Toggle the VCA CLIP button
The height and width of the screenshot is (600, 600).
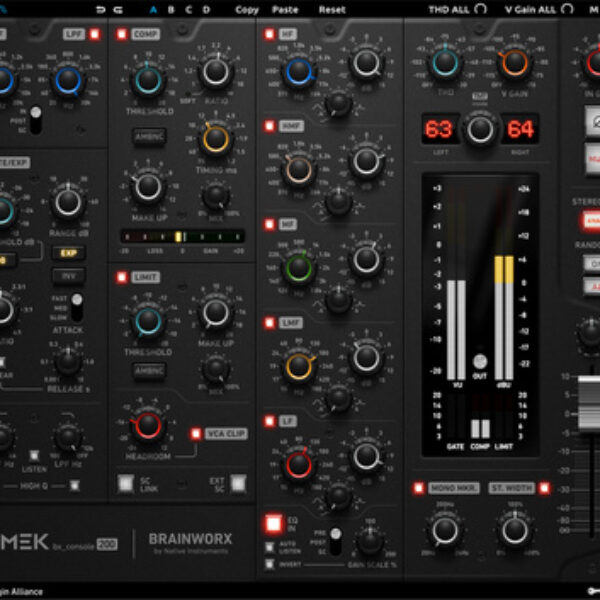[x=196, y=434]
